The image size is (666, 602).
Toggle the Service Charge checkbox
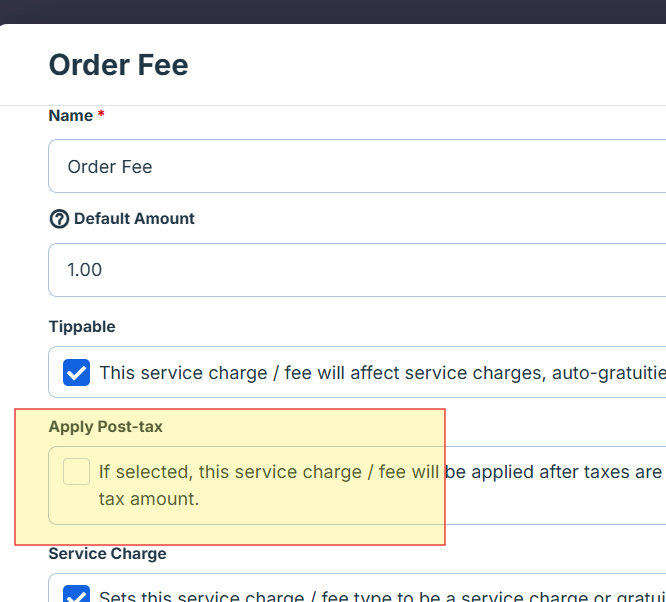click(x=77, y=596)
